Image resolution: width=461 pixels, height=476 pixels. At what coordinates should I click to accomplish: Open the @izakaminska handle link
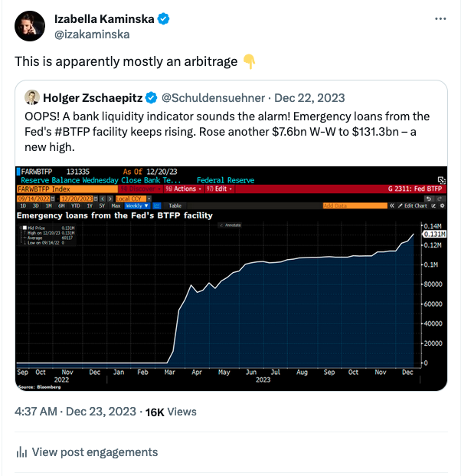coord(92,34)
